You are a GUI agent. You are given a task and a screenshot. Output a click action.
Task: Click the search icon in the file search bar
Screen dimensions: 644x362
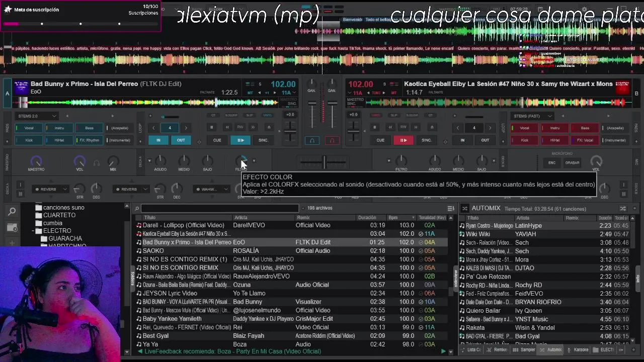(x=137, y=208)
